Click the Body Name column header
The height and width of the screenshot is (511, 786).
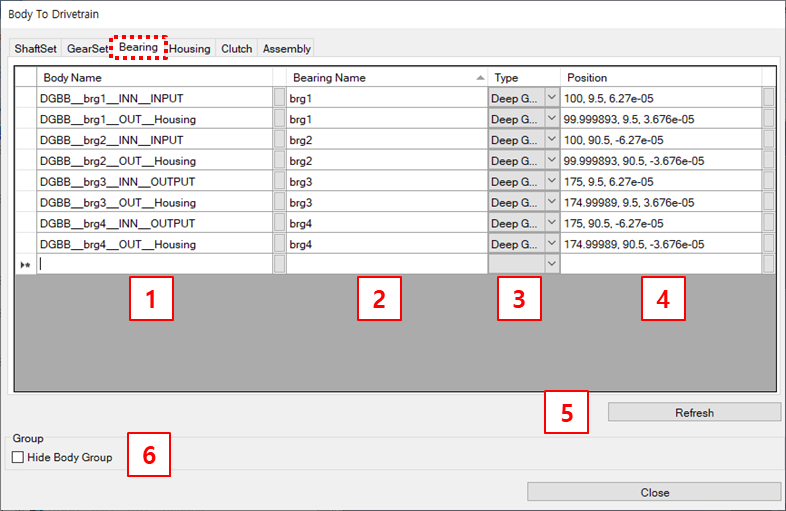[154, 77]
